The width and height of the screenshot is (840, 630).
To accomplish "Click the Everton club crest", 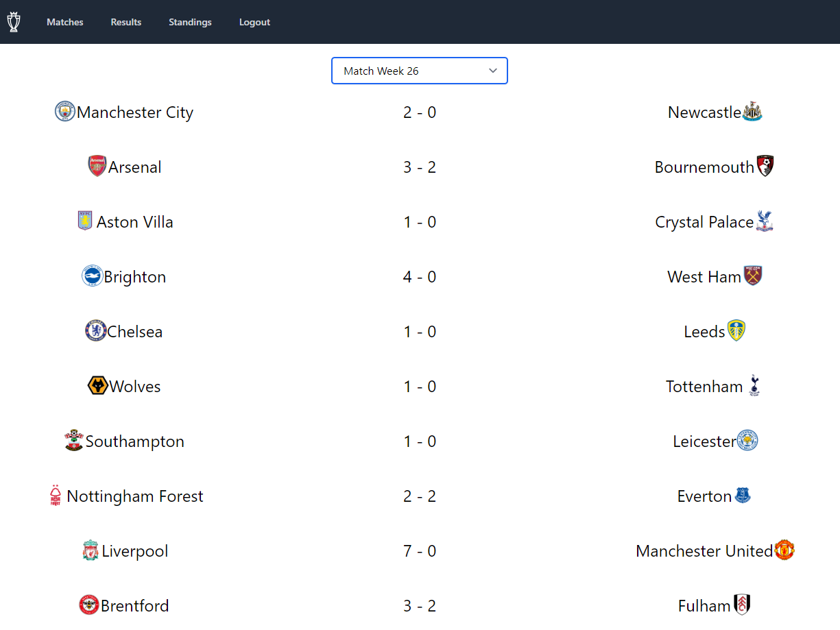I will tap(743, 495).
